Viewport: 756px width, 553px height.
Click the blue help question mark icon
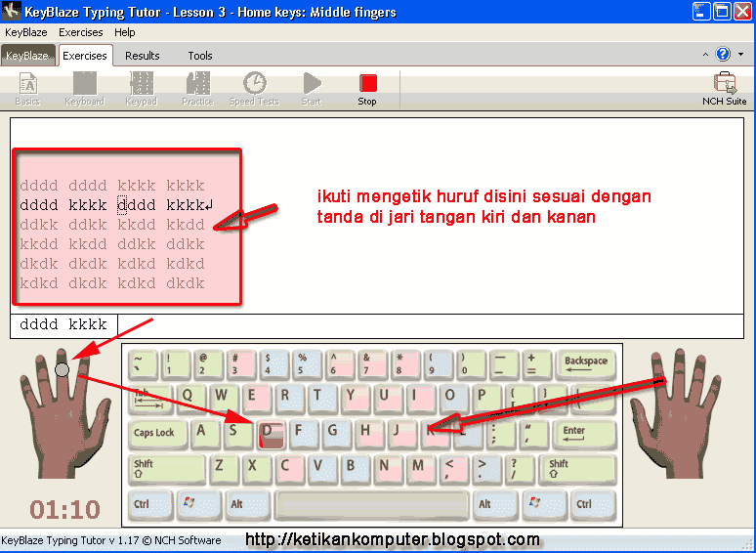pos(723,54)
